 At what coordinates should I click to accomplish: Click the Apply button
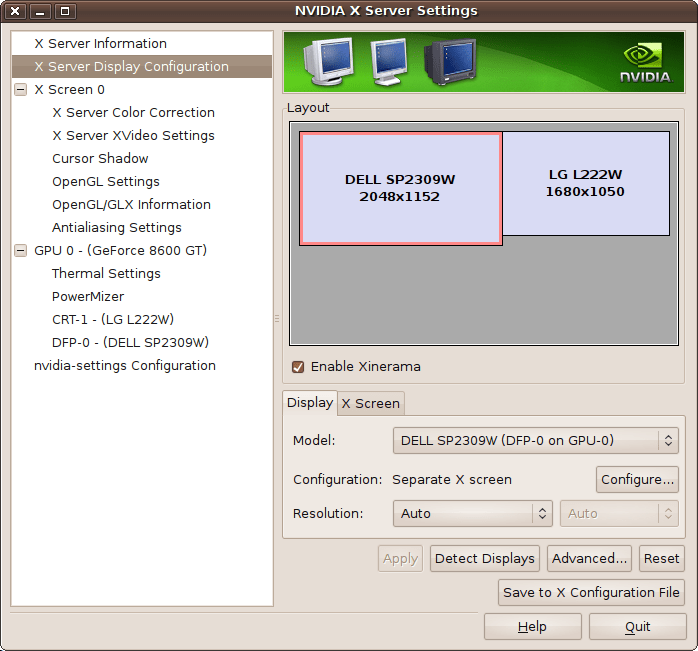tap(400, 558)
